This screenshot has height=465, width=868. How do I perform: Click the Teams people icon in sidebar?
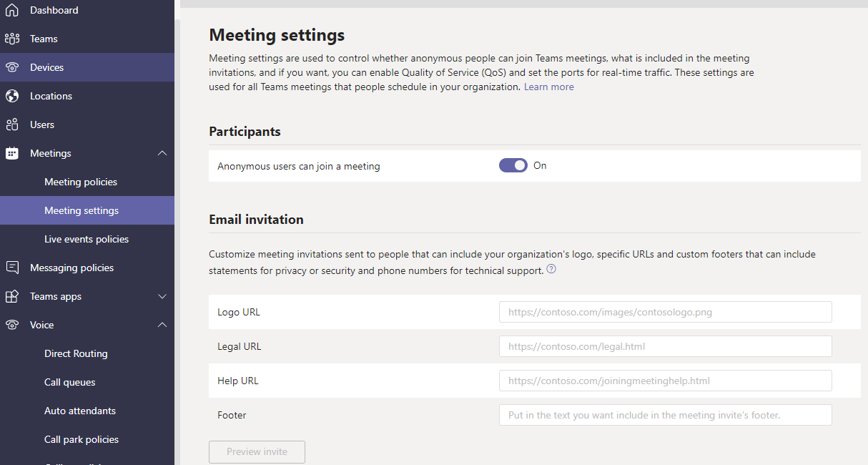(x=12, y=39)
